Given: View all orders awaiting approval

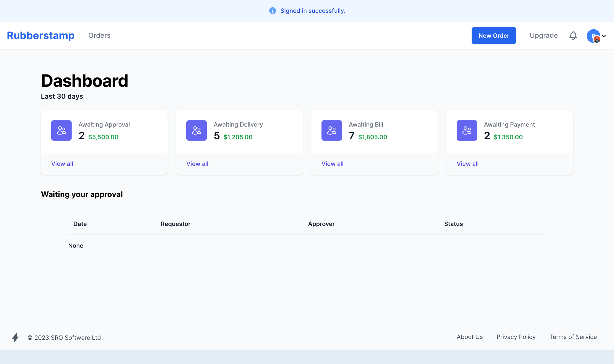Looking at the screenshot, I should click(62, 164).
